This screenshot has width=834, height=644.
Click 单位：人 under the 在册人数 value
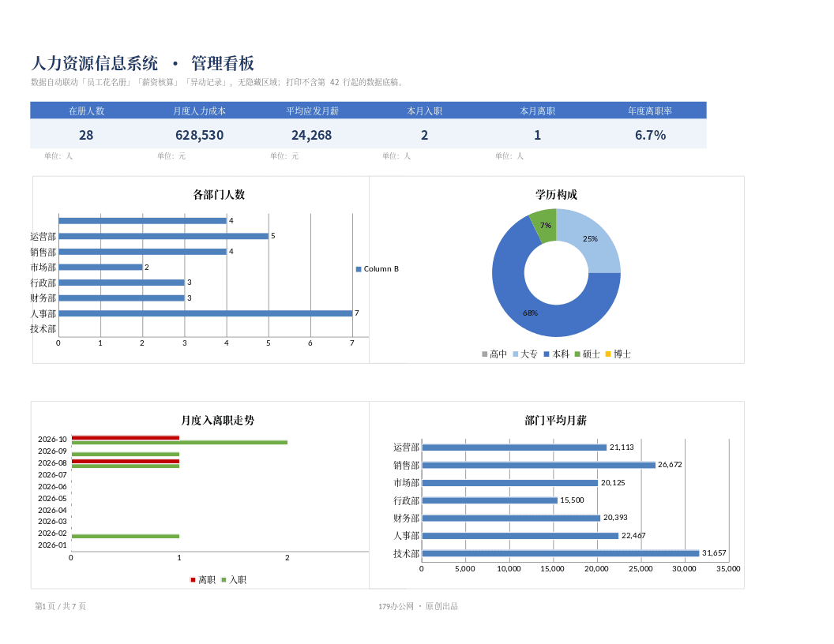click(58, 155)
